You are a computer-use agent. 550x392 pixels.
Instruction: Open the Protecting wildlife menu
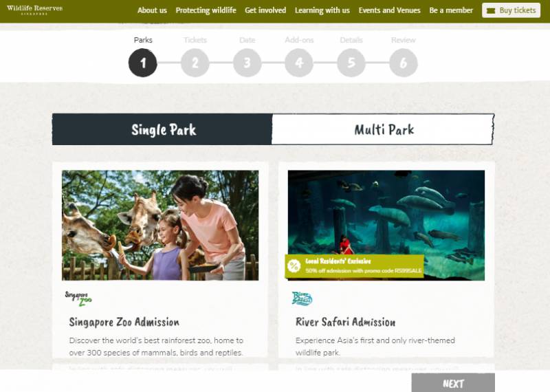pyautogui.click(x=206, y=10)
